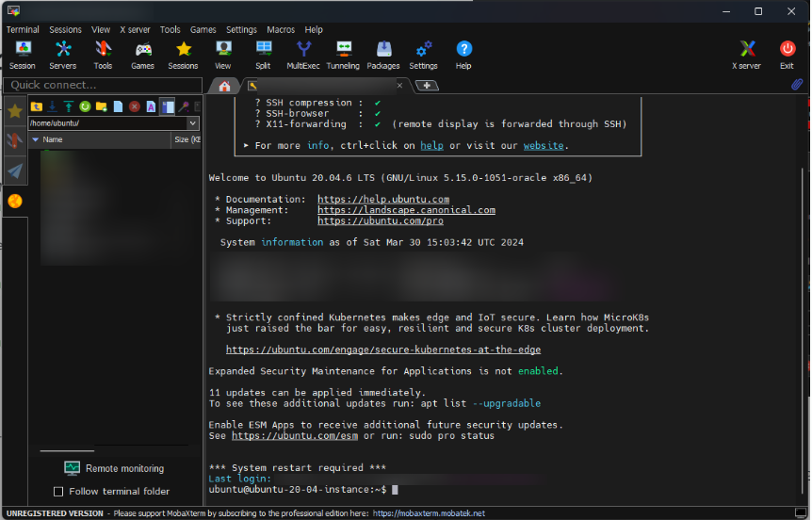Refresh the SFTP folder with green icon

85,106
